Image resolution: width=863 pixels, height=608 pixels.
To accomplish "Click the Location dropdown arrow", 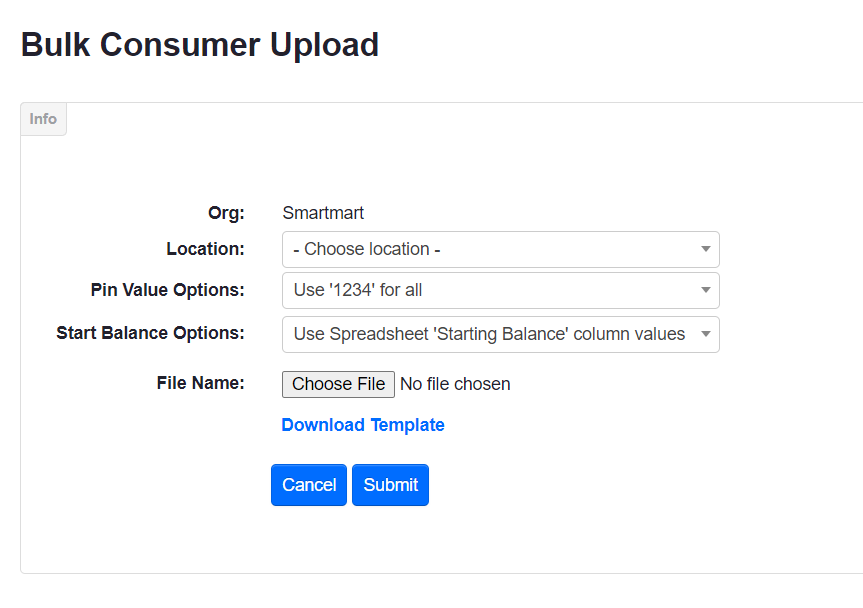I will coord(707,249).
